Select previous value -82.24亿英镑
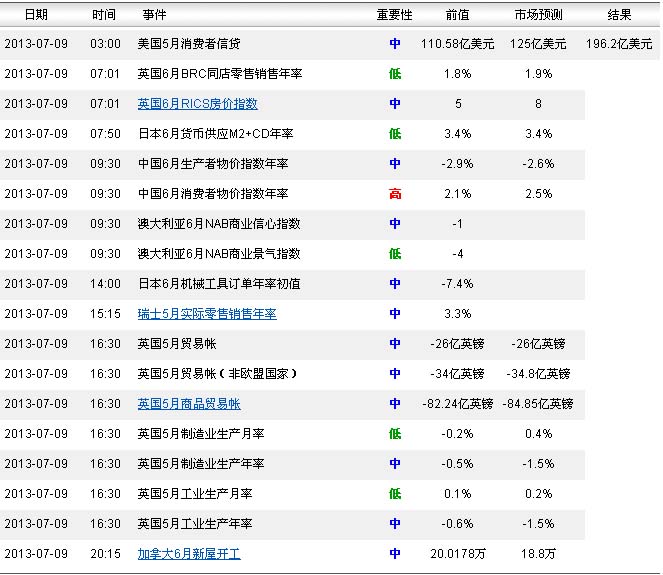Image resolution: width=663 pixels, height=575 pixels. coord(458,404)
